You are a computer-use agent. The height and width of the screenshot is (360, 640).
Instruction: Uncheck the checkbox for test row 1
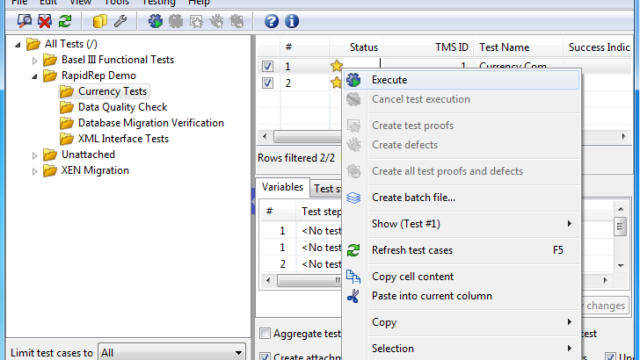tap(267, 66)
